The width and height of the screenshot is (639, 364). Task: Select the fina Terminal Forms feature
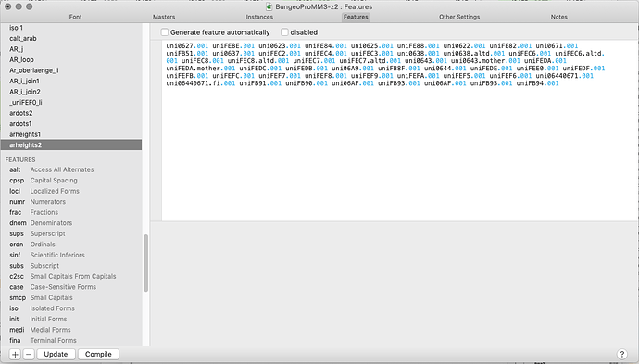(x=71, y=340)
